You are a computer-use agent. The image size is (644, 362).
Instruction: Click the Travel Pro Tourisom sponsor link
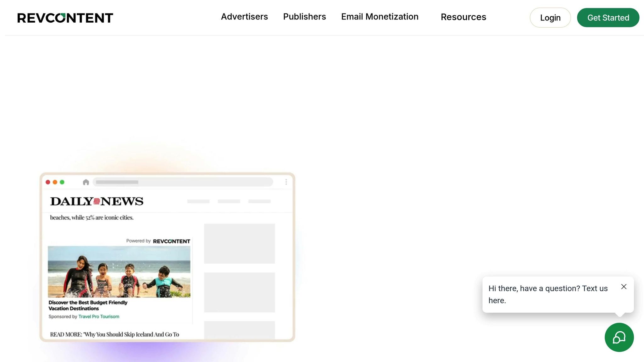tap(99, 316)
